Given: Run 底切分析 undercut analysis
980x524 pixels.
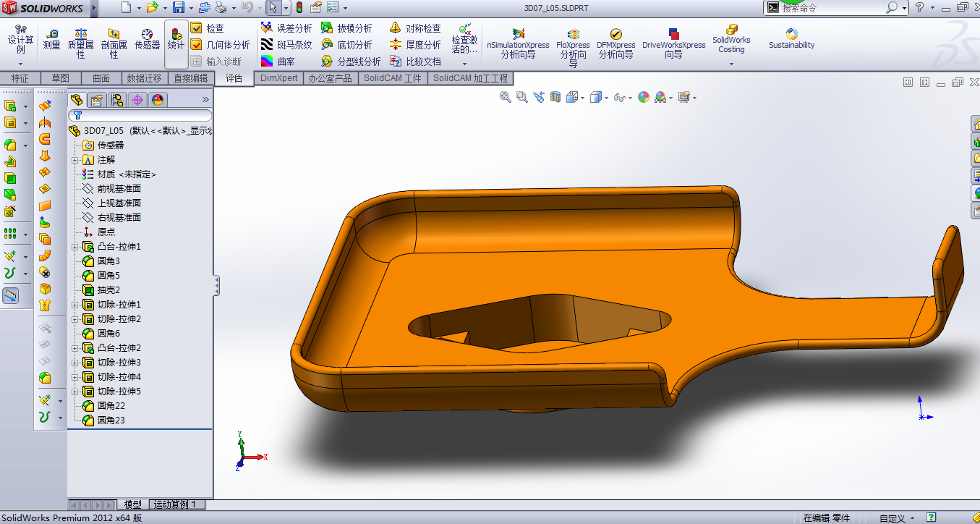Looking at the screenshot, I should click(346, 45).
